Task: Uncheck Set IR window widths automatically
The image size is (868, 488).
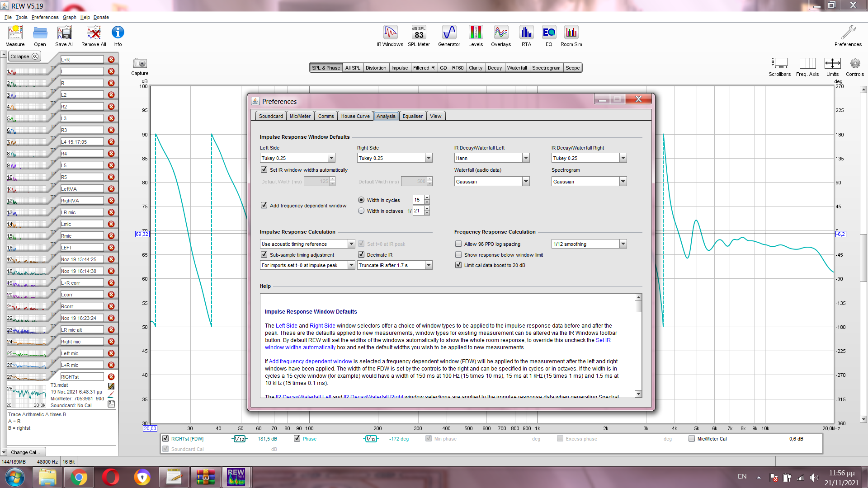Action: [x=264, y=170]
